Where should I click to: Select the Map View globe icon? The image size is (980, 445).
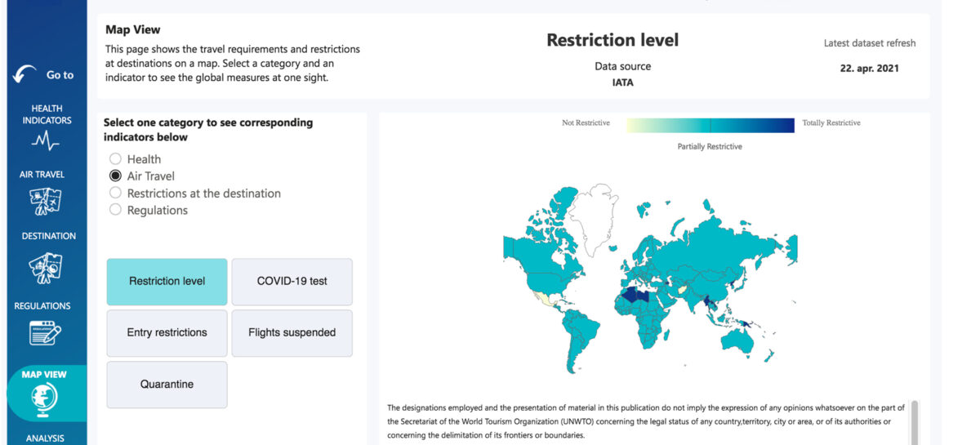click(43, 400)
